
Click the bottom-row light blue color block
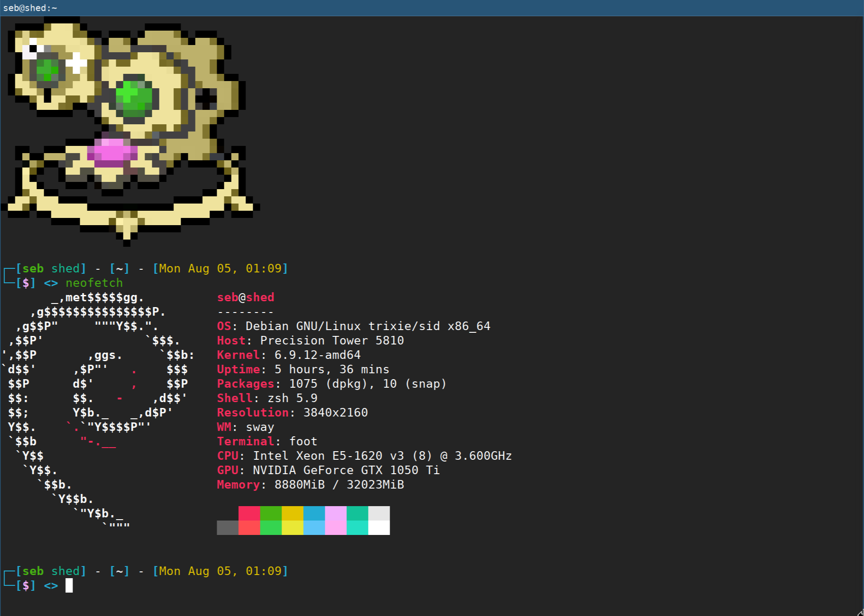314,528
